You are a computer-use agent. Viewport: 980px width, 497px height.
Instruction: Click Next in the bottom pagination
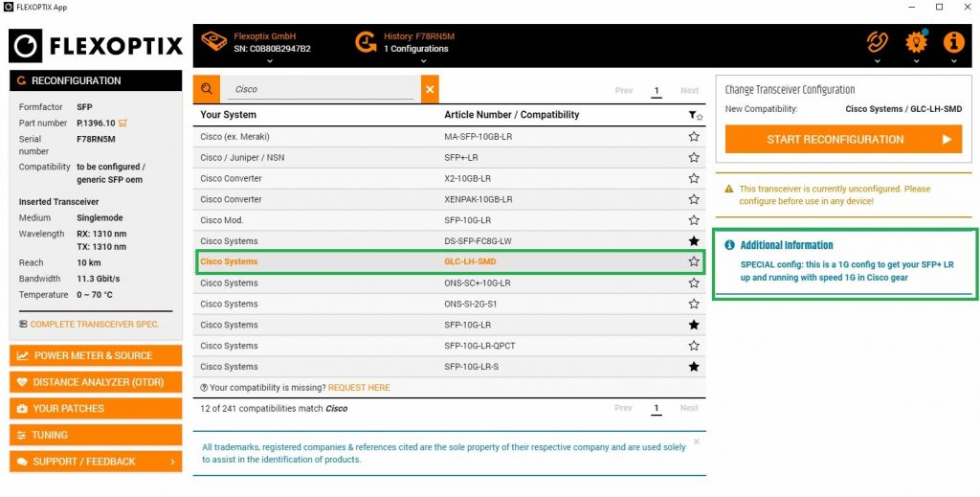pyautogui.click(x=689, y=408)
